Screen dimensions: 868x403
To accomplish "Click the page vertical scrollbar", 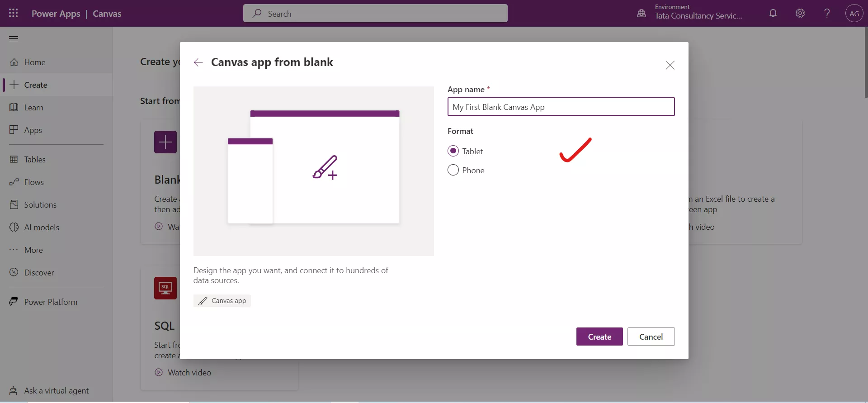I will pos(866,62).
